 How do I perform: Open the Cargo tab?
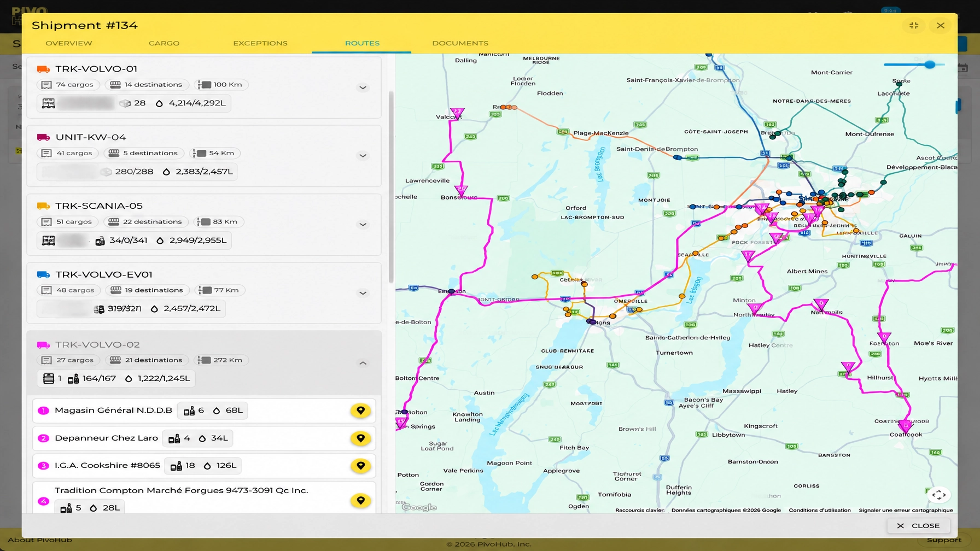click(164, 43)
